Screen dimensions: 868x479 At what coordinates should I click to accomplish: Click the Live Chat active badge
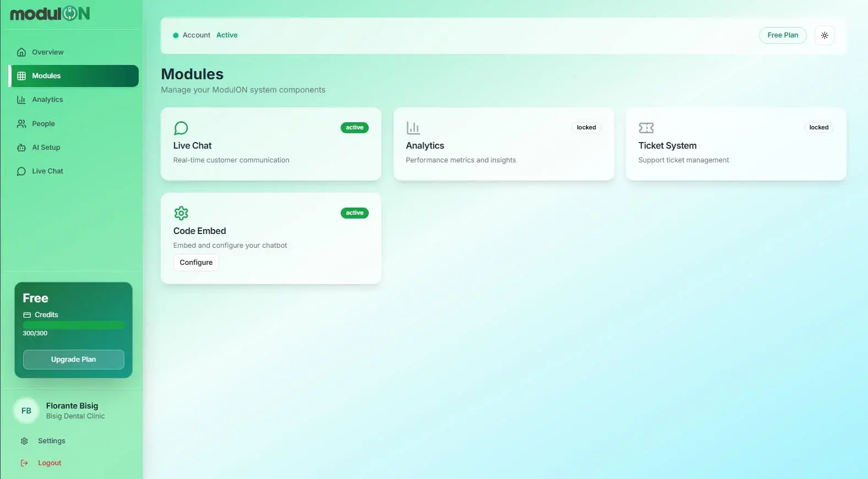354,128
